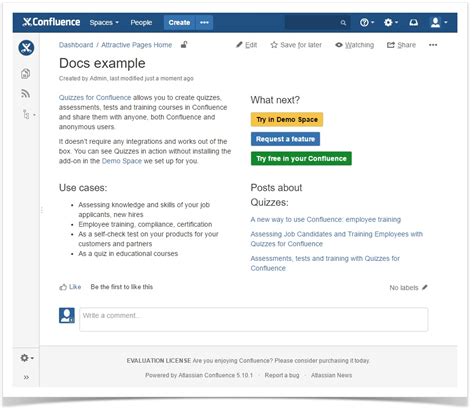This screenshot has height=411, width=474.
Task: Expand sidebar with double-chevron icon
Action: [26, 377]
